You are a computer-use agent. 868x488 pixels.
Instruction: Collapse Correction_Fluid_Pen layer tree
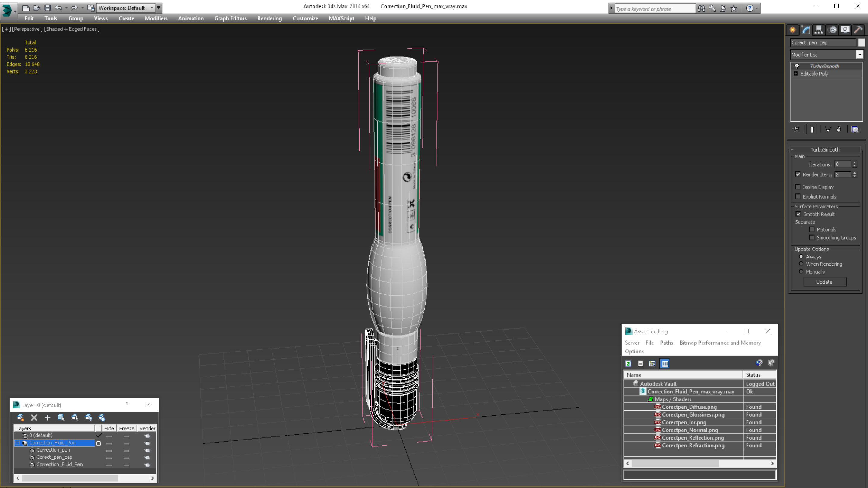point(17,443)
